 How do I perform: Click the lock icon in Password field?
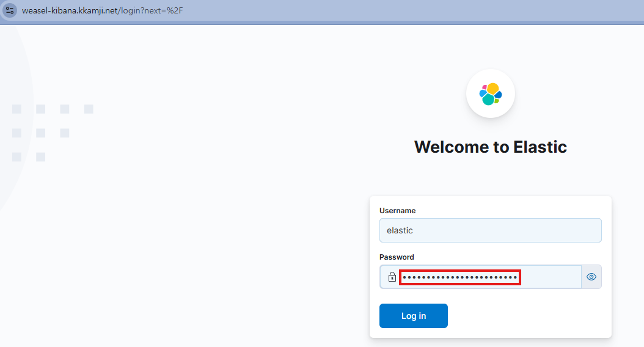[x=392, y=277]
